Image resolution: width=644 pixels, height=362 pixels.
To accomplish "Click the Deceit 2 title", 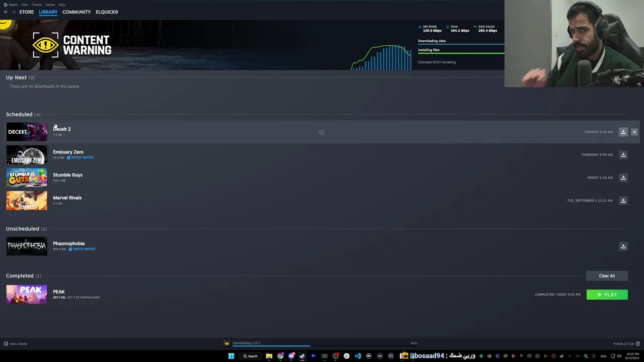I will click(62, 129).
